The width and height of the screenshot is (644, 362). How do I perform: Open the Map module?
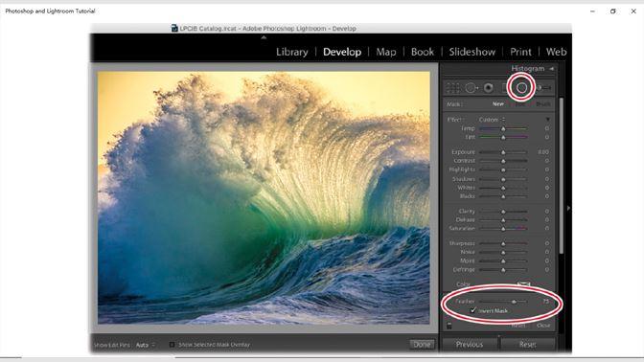pyautogui.click(x=386, y=52)
